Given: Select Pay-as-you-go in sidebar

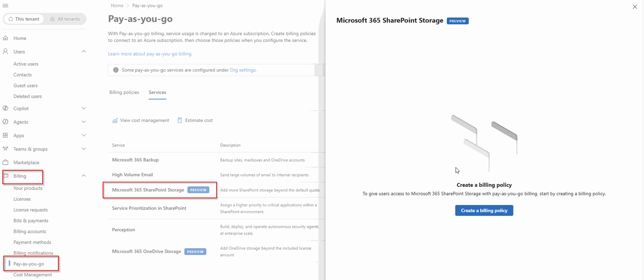Looking at the screenshot, I should point(29,264).
